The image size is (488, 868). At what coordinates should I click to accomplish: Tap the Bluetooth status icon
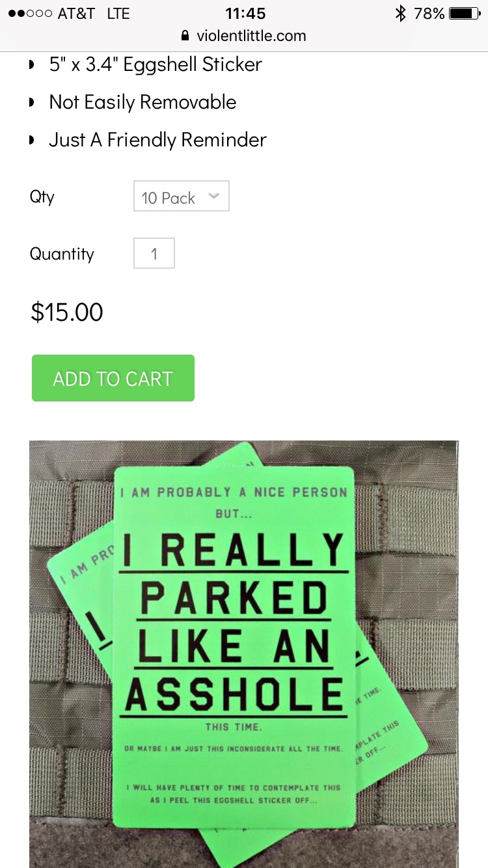click(401, 14)
